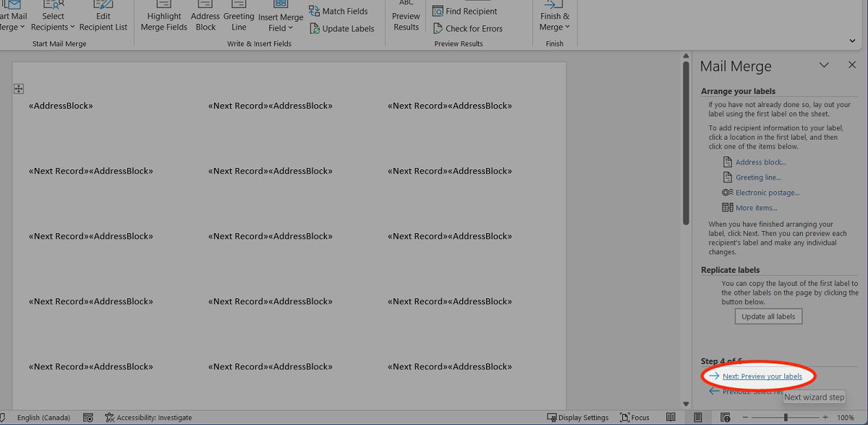Click English (Canada) language in status bar
Screen dimensions: 868x425
(43, 418)
